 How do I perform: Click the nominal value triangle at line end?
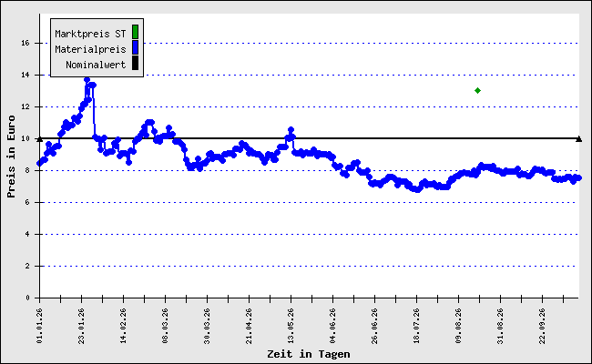[578, 139]
